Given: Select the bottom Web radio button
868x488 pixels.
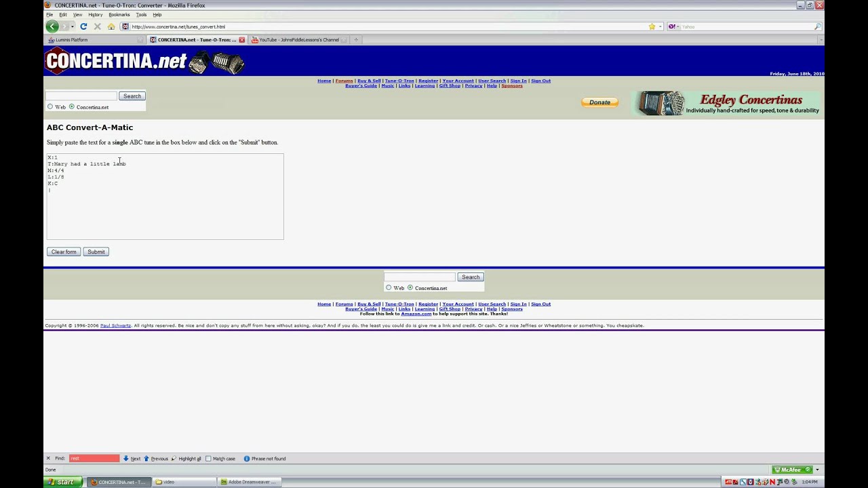Looking at the screenshot, I should 389,288.
